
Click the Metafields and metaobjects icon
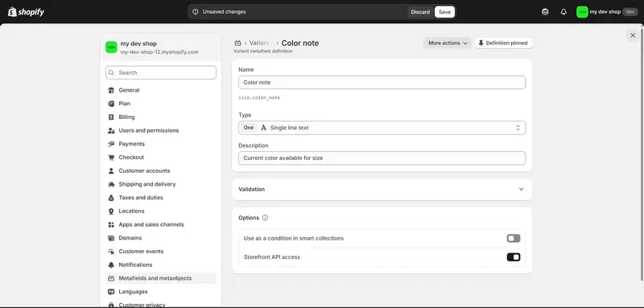click(111, 278)
